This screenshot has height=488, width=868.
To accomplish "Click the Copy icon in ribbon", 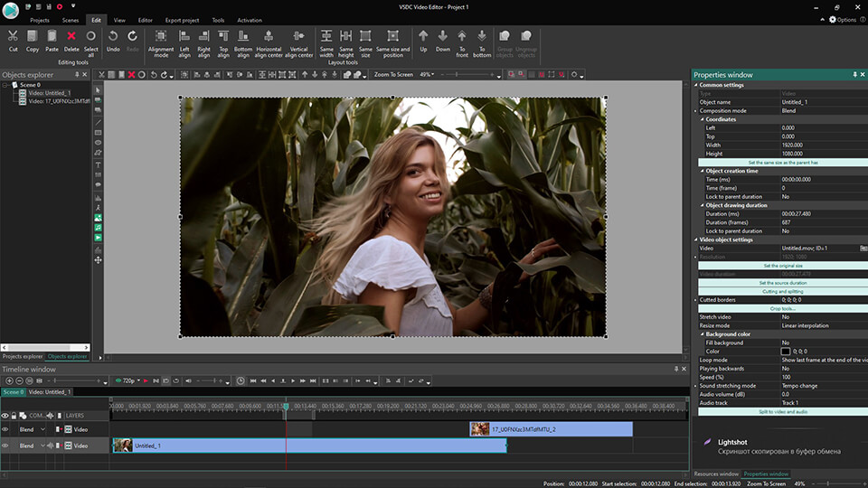I will [33, 36].
